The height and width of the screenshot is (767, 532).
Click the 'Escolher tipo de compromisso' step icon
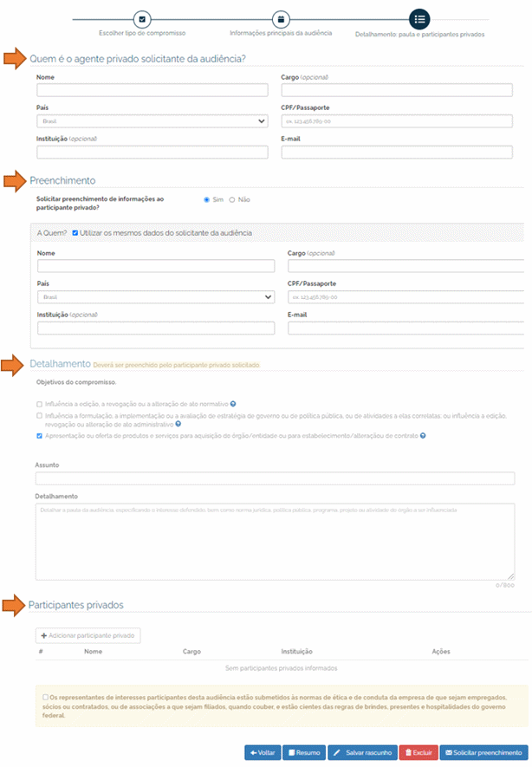click(x=143, y=19)
